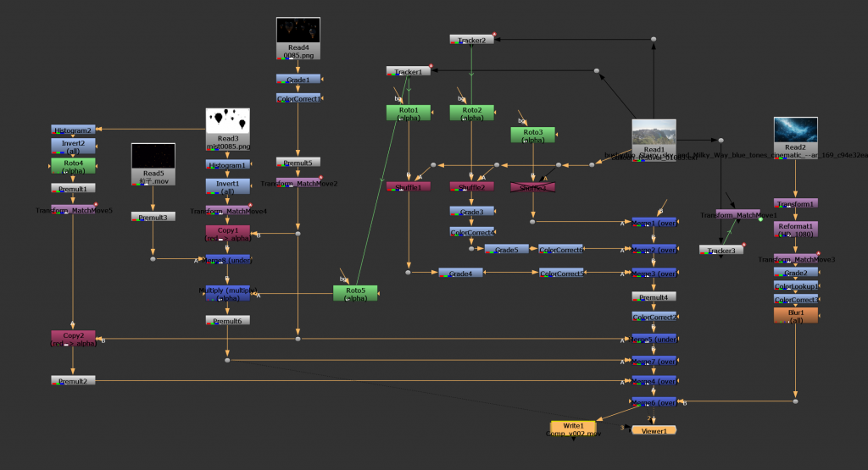Click the Histogram2 node
Viewport: 868px width, 470px height.
click(x=73, y=130)
